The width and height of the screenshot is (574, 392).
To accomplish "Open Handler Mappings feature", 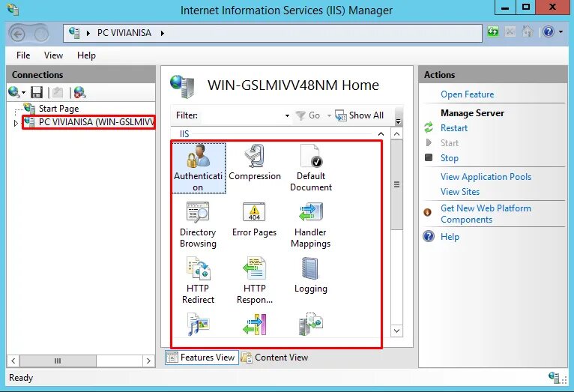I will coord(311,225).
